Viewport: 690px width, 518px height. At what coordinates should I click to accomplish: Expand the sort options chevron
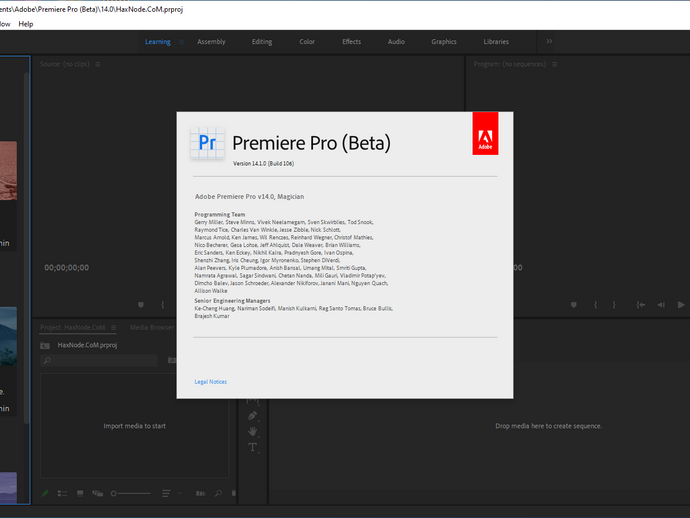(180, 493)
